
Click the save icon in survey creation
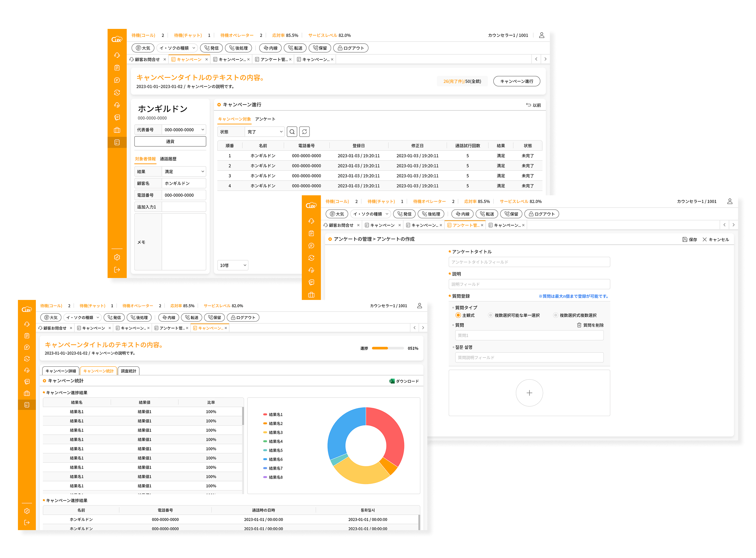[x=684, y=239]
